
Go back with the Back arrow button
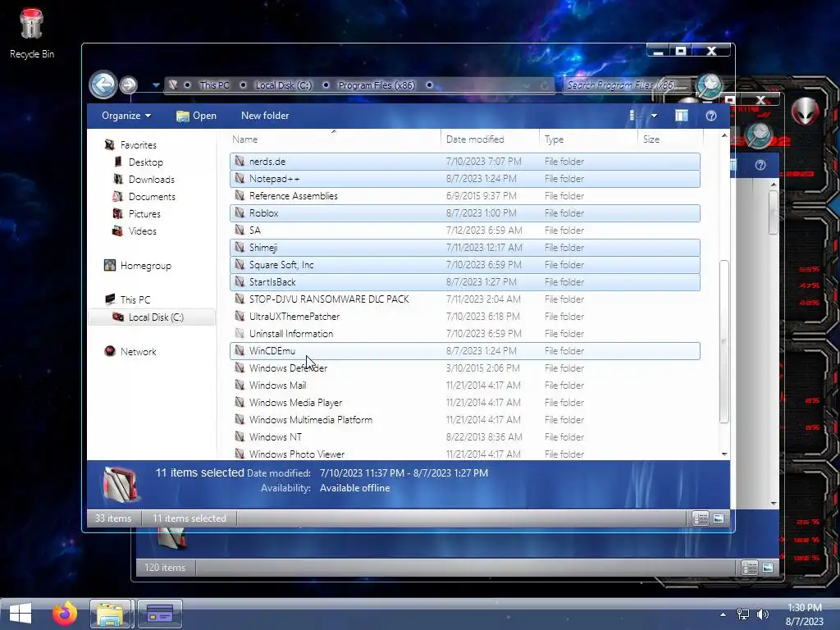coord(103,84)
